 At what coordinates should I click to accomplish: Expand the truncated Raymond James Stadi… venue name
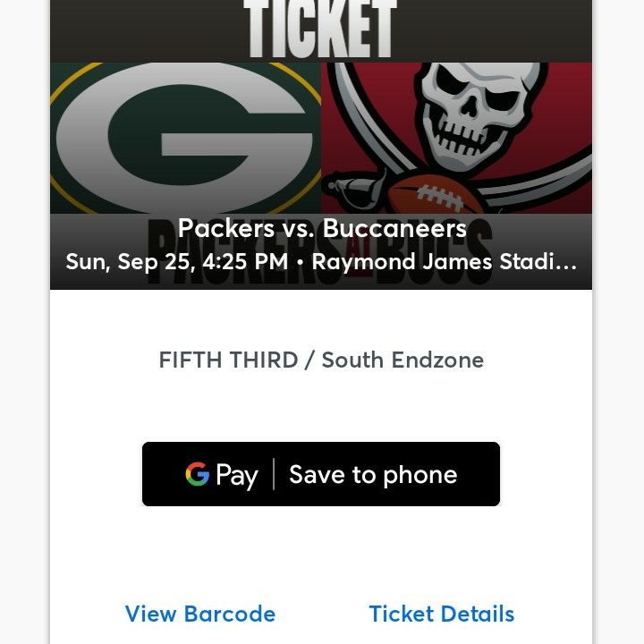(444, 261)
